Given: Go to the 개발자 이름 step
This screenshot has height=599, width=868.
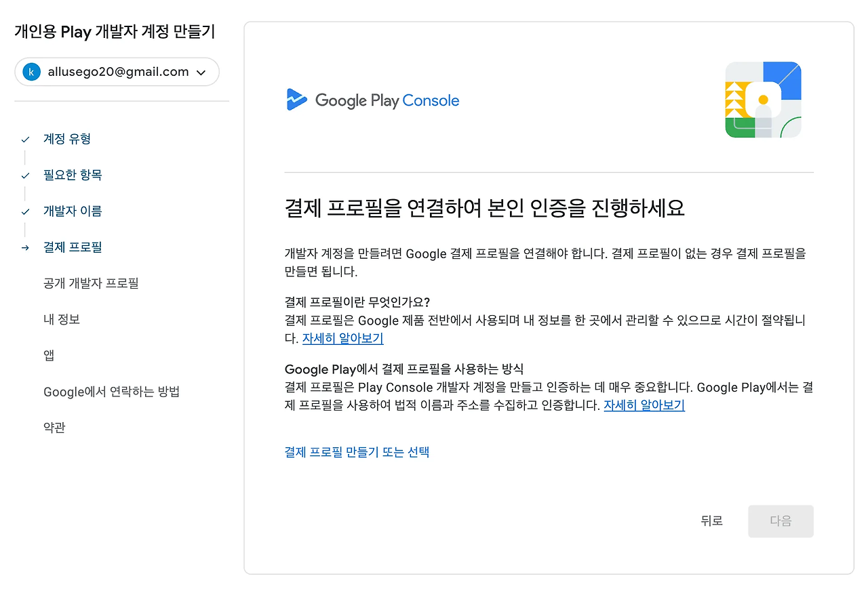Looking at the screenshot, I should (x=73, y=211).
